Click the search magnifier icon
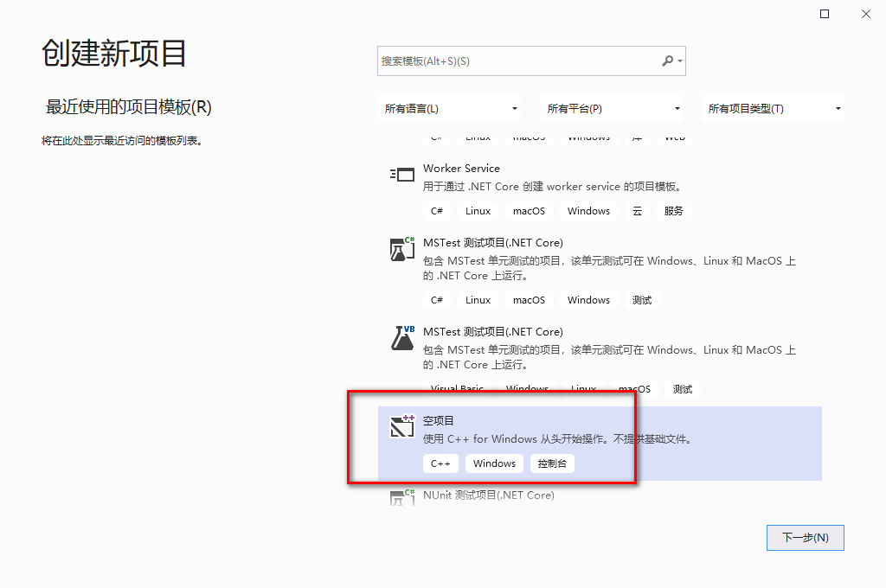The image size is (886, 588). coord(669,61)
